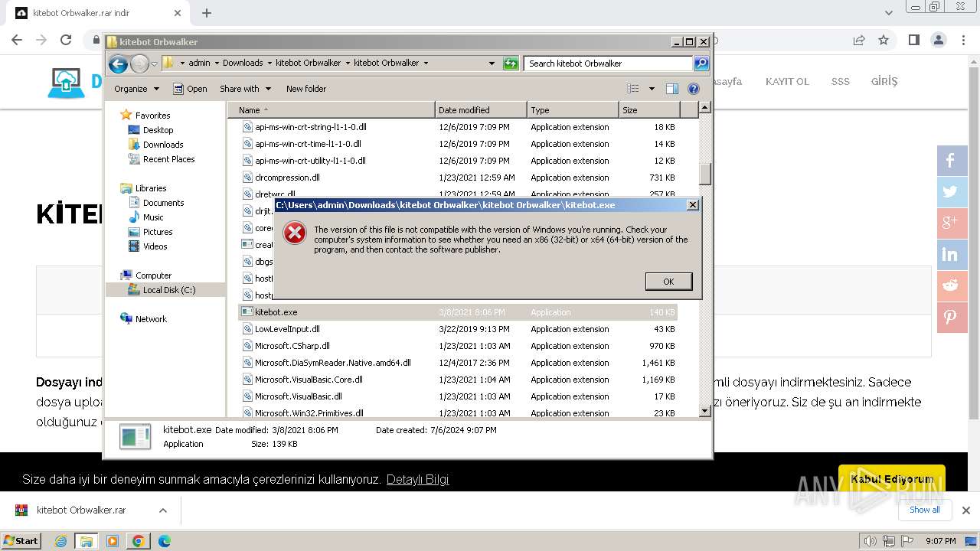980x551 pixels.
Task: Click the Search kitebot Orbwalker field
Action: 608,64
